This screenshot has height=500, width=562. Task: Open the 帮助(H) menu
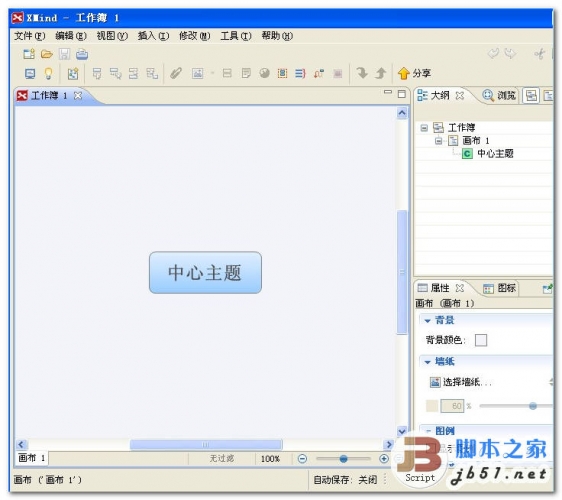[x=277, y=36]
